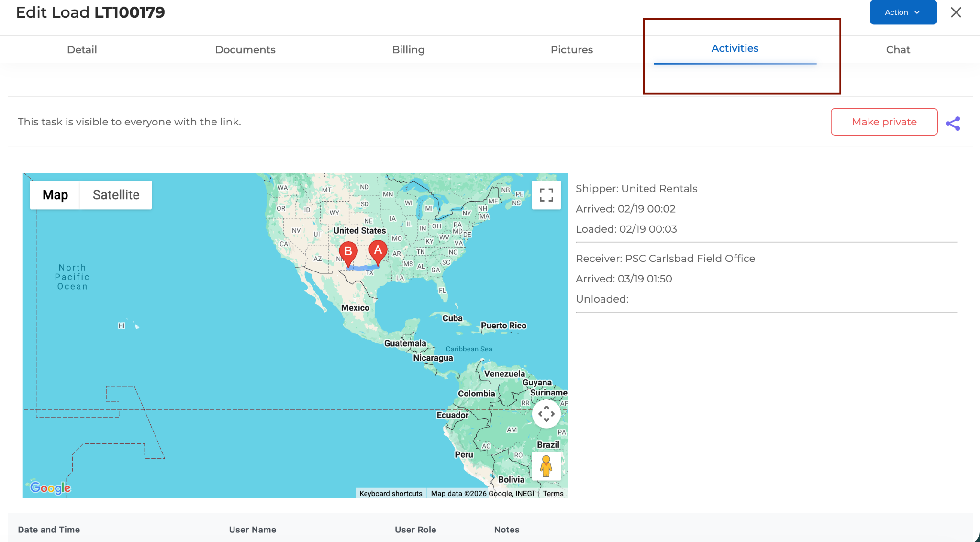980x542 pixels.
Task: Select the Map view type
Action: (55, 195)
